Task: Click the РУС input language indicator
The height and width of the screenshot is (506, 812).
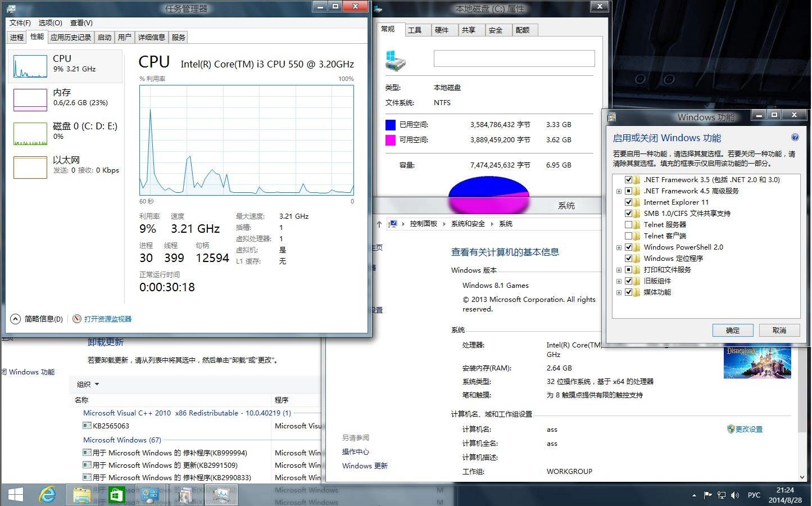Action: pyautogui.click(x=754, y=495)
